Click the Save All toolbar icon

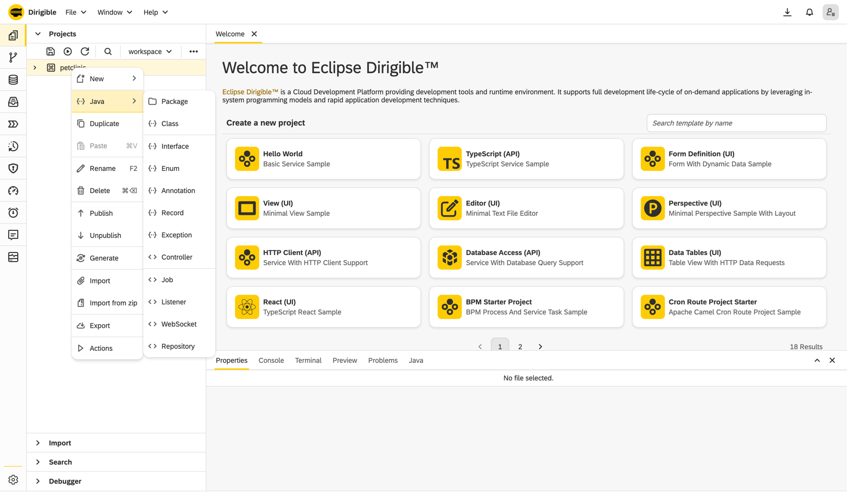click(x=50, y=51)
